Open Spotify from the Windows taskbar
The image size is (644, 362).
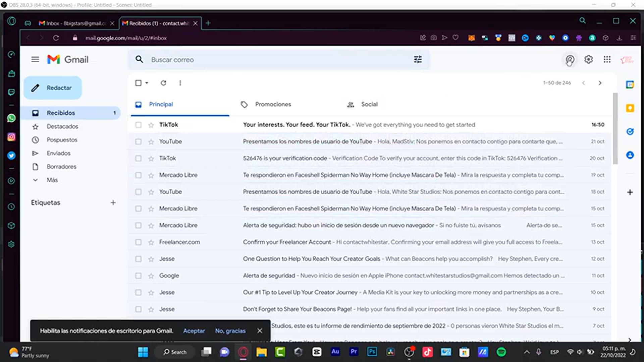coord(501,352)
